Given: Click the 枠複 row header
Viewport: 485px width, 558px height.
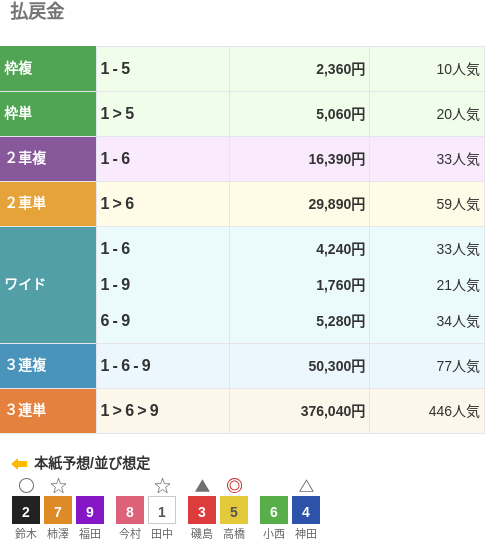Looking at the screenshot, I should [x=48, y=68].
